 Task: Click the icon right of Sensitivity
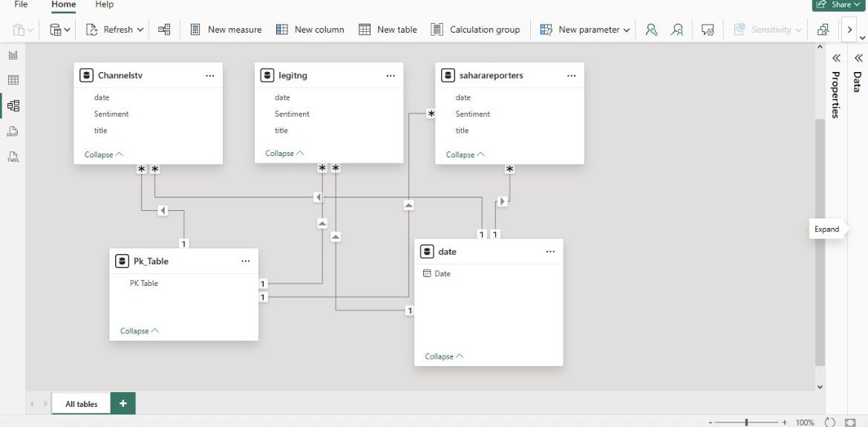[x=823, y=30]
